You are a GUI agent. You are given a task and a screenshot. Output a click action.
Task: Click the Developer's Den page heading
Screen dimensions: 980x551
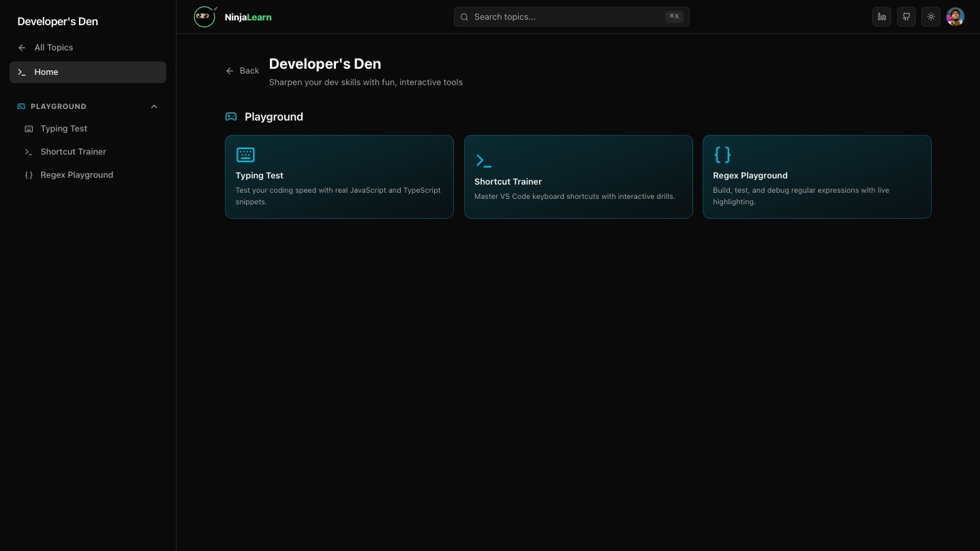(x=325, y=64)
